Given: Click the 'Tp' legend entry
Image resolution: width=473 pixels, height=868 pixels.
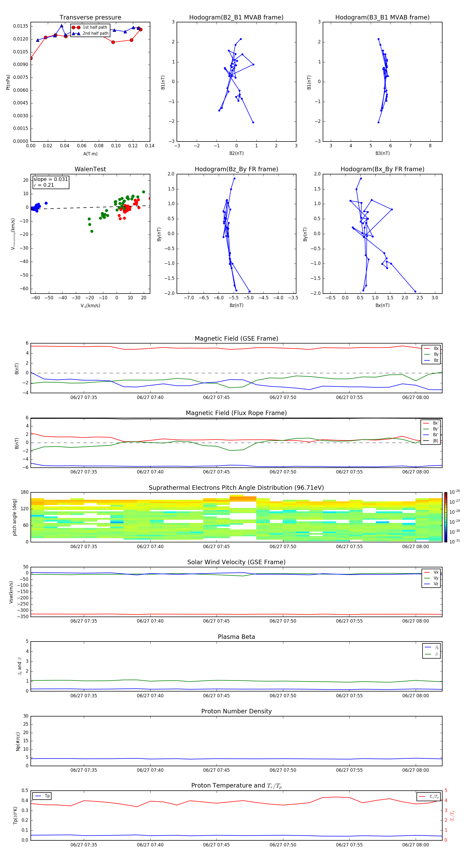Looking at the screenshot, I should [x=42, y=796].
